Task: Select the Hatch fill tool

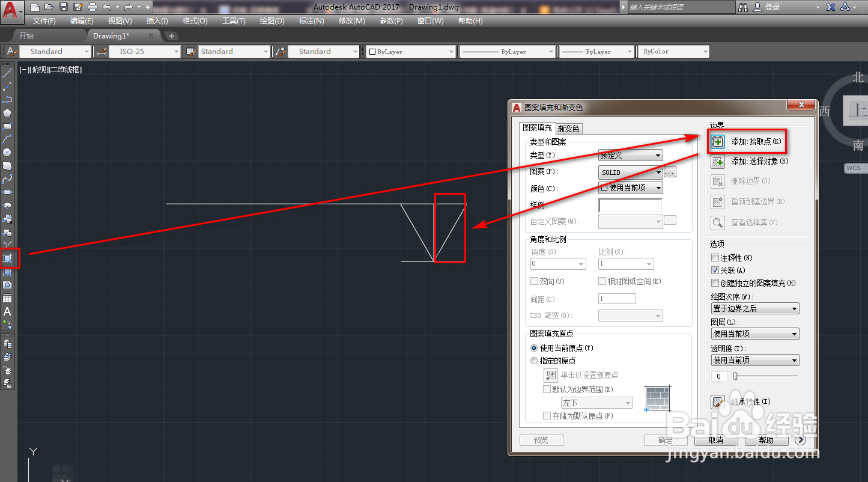Action: [8, 258]
